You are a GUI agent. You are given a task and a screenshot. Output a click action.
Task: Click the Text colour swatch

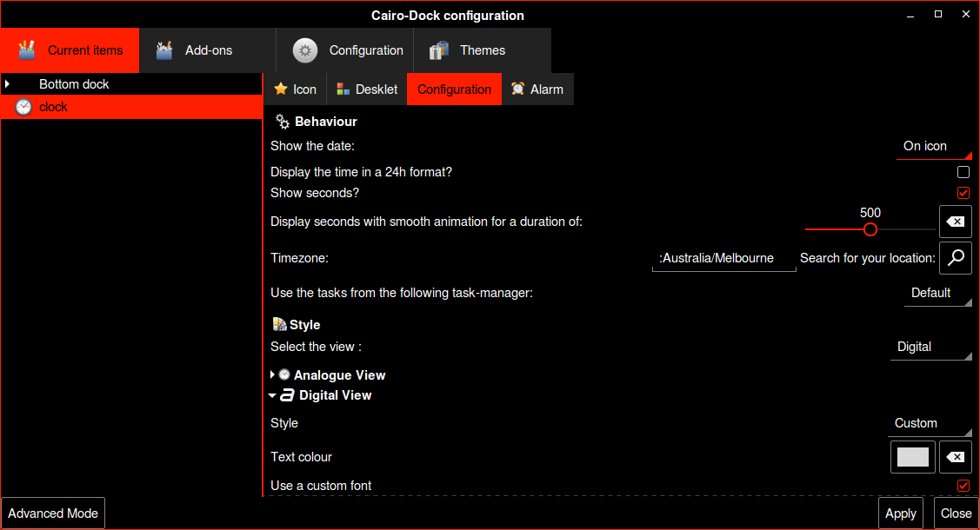pyautogui.click(x=913, y=457)
